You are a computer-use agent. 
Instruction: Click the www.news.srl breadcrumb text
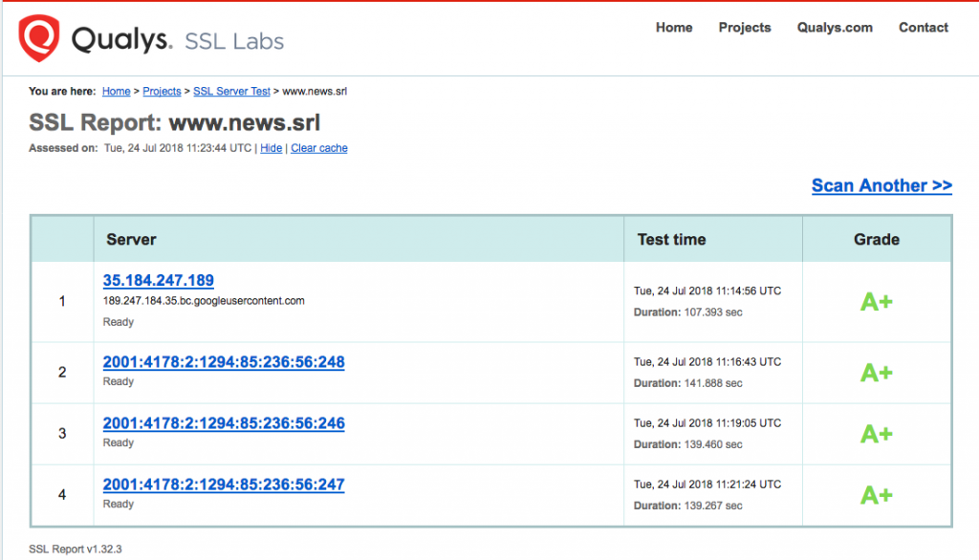(315, 91)
